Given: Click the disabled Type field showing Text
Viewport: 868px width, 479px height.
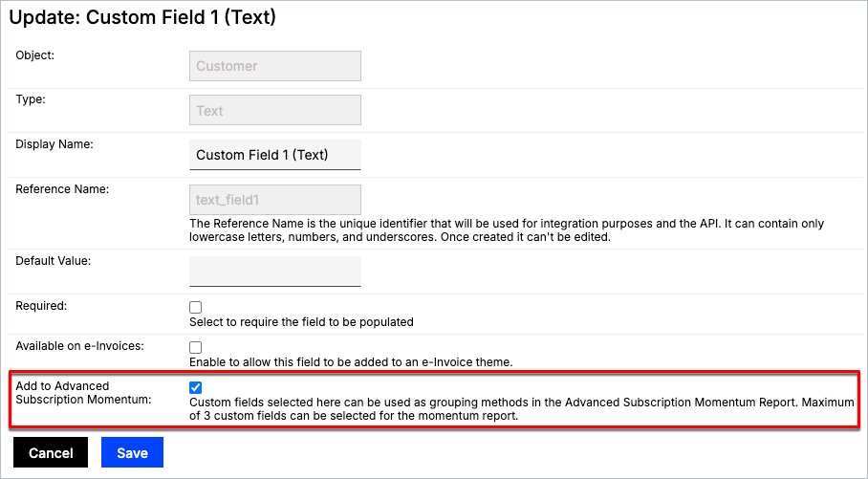Looking at the screenshot, I should click(x=275, y=110).
